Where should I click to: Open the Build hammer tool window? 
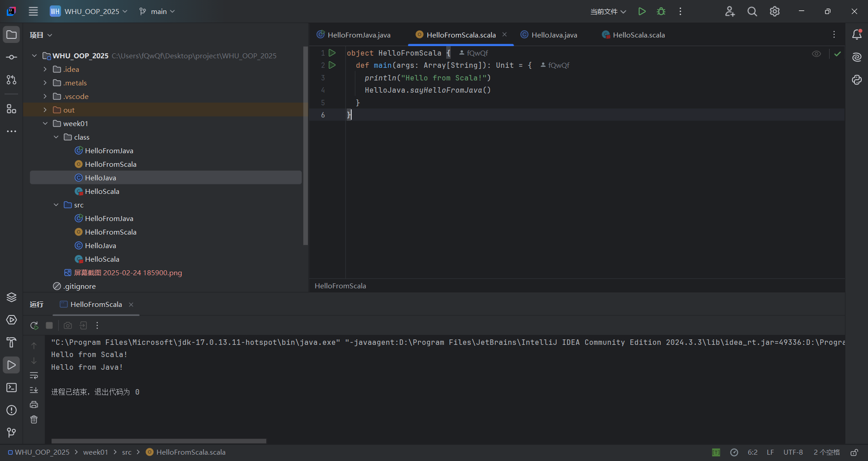[11, 342]
